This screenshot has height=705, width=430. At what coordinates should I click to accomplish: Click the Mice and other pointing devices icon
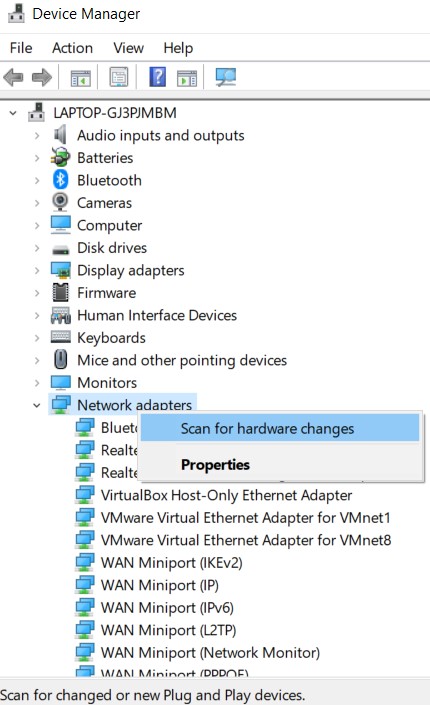(x=60, y=360)
